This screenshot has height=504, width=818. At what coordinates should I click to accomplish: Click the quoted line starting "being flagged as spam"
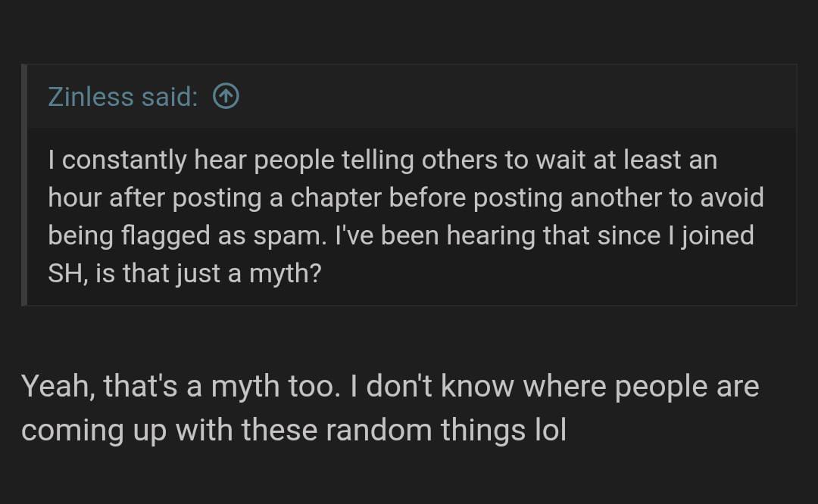400,235
